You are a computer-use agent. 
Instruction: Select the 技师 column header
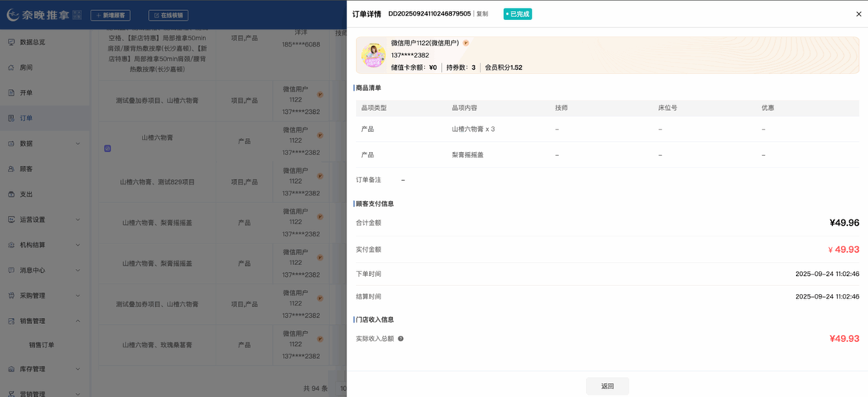tap(561, 108)
